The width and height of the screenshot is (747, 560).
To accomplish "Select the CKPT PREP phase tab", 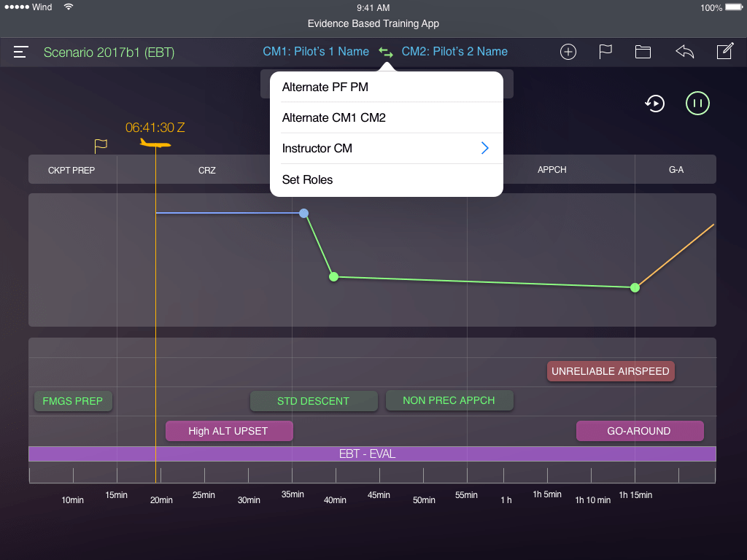I will 71,170.
